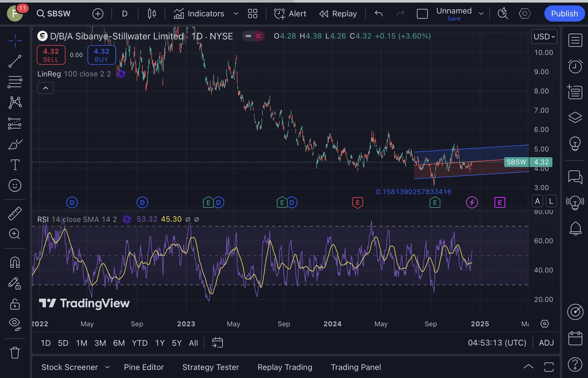Toggle ADJ dividend adjustment
The image size is (588, 378).
pyautogui.click(x=546, y=343)
